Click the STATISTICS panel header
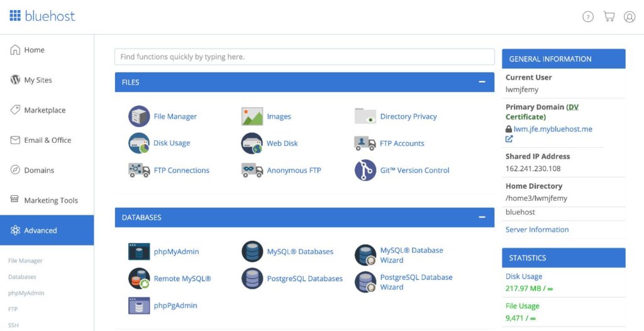 (x=563, y=258)
